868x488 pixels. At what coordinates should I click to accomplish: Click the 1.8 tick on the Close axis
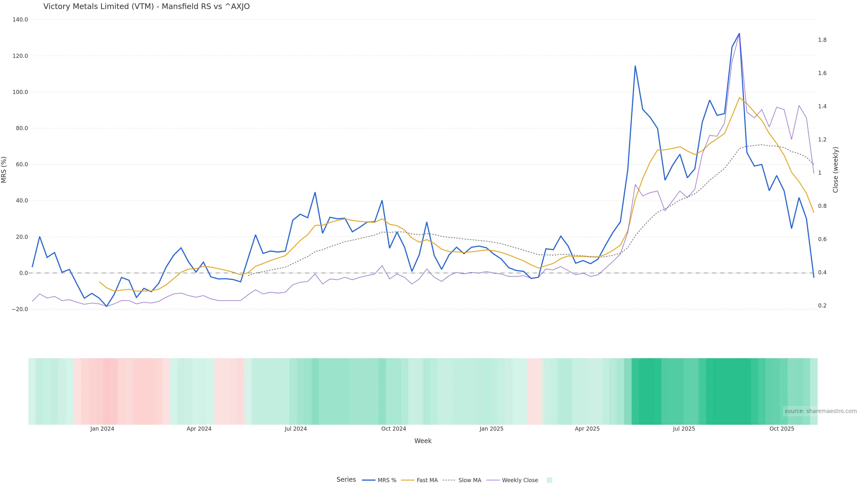822,40
